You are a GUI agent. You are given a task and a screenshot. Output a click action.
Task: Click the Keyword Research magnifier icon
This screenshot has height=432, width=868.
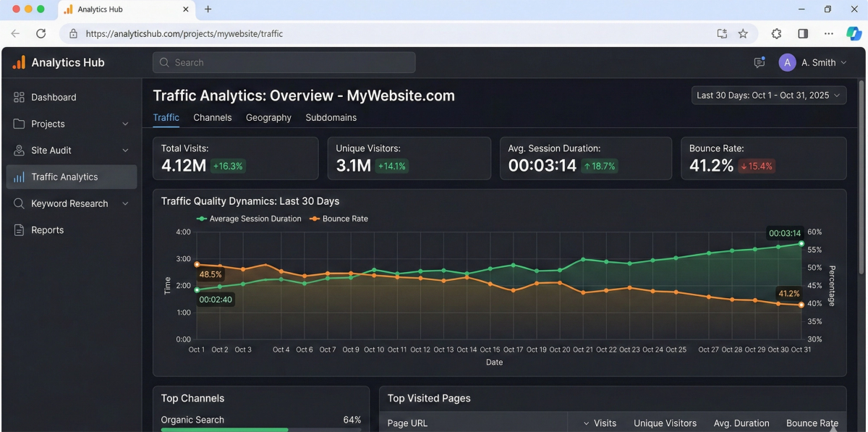point(19,203)
